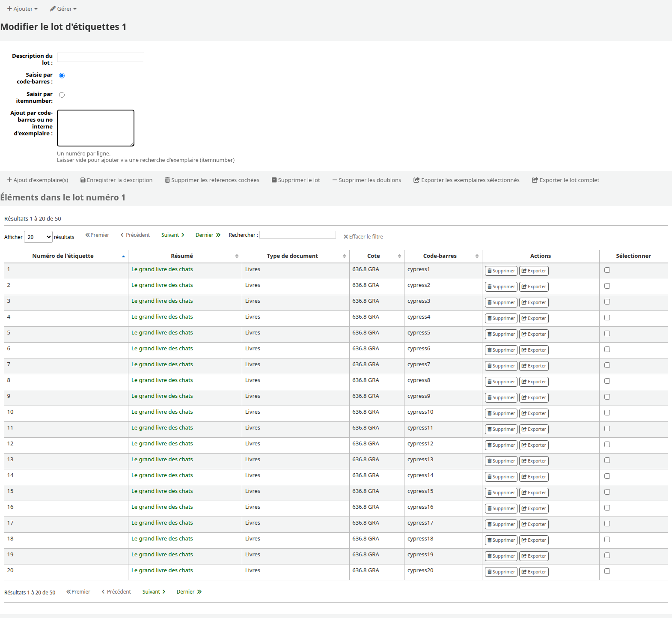Click the Rechercher filter box
Screen dimensions: 672x618
tap(297, 235)
